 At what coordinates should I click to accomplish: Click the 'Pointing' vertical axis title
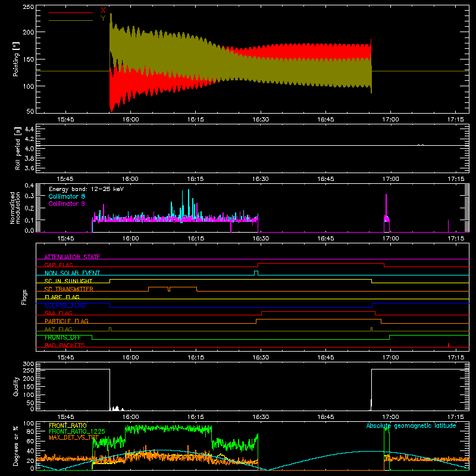tap(16, 59)
